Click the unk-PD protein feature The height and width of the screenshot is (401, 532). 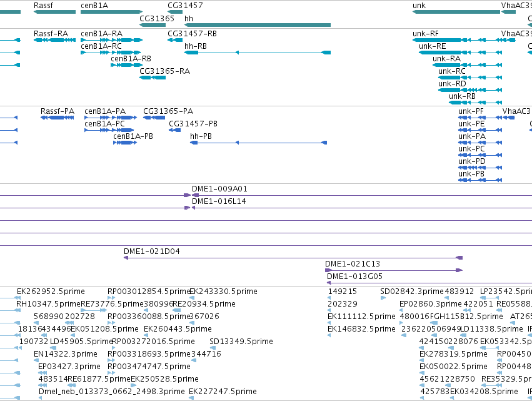tap(480, 168)
